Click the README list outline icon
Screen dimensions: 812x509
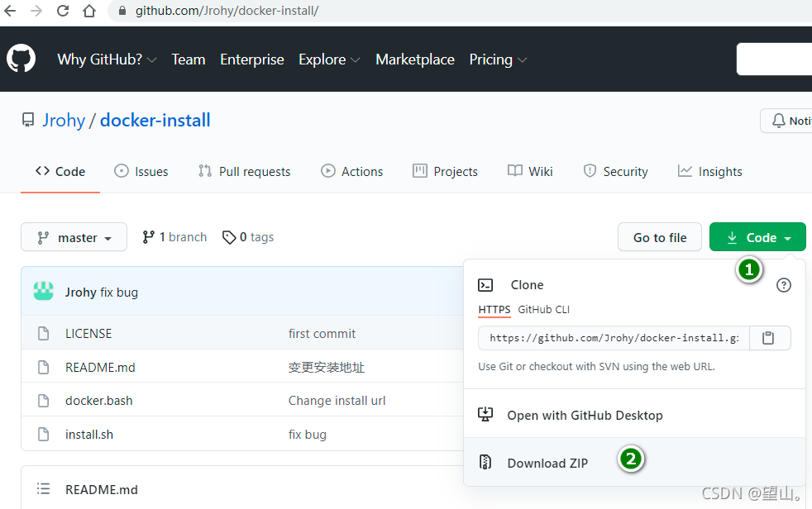(44, 489)
